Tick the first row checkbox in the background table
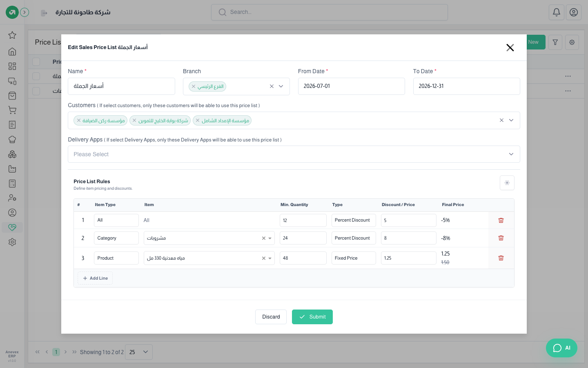 pyautogui.click(x=36, y=76)
